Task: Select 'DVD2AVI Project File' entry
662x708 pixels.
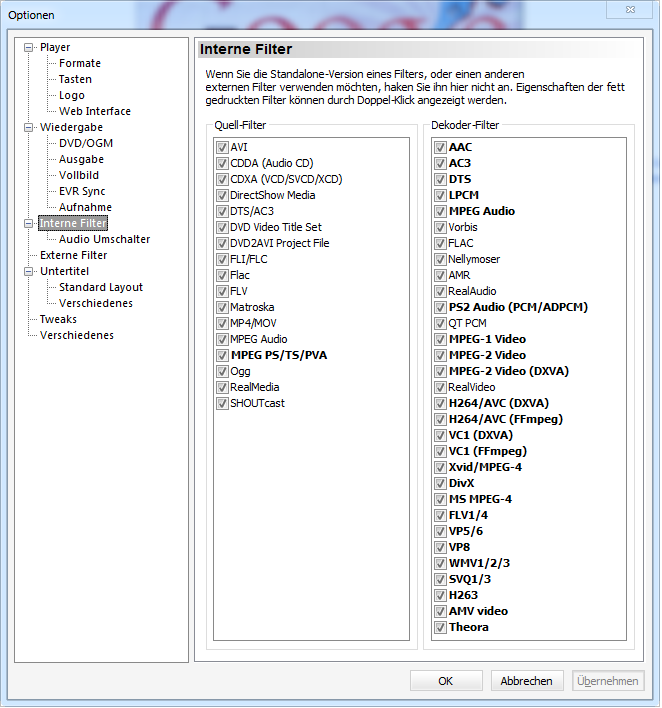Action: click(280, 243)
